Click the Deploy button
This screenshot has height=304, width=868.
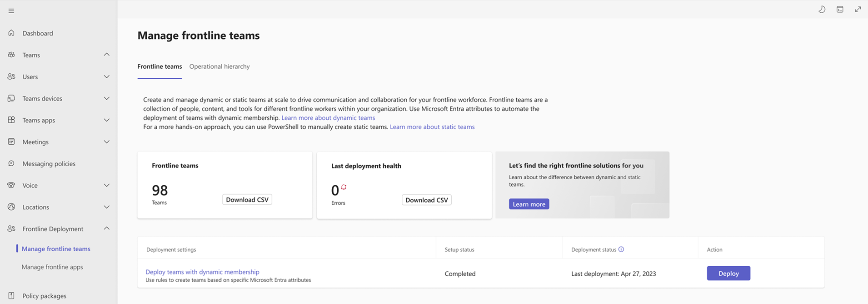point(728,273)
